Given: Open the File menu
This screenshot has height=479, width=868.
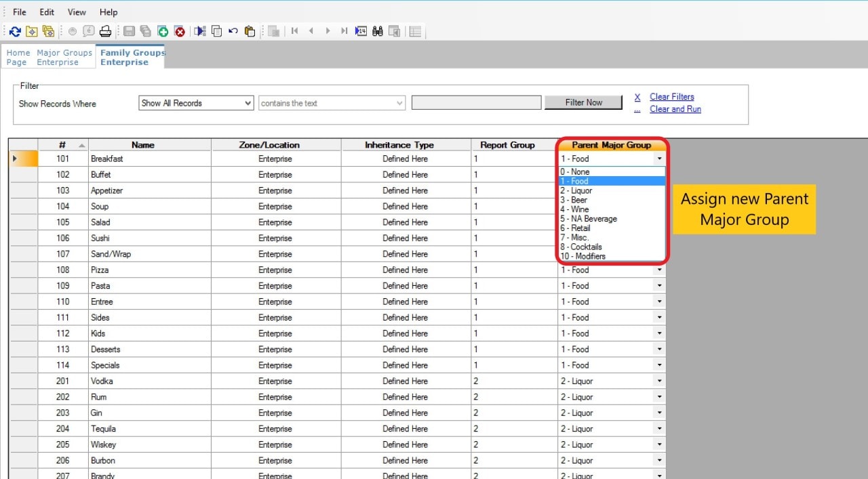Looking at the screenshot, I should click(20, 12).
